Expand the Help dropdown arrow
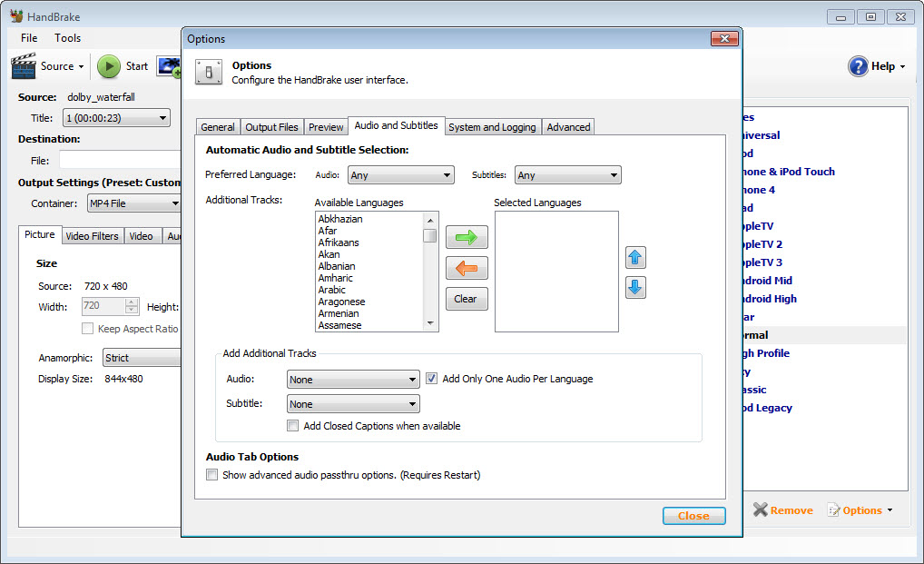 tap(902, 66)
